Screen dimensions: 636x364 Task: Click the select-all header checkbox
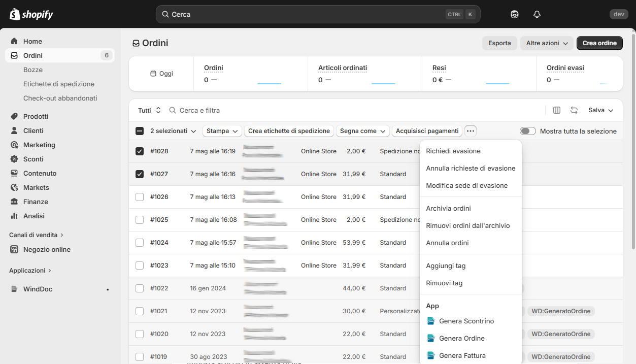(x=140, y=131)
